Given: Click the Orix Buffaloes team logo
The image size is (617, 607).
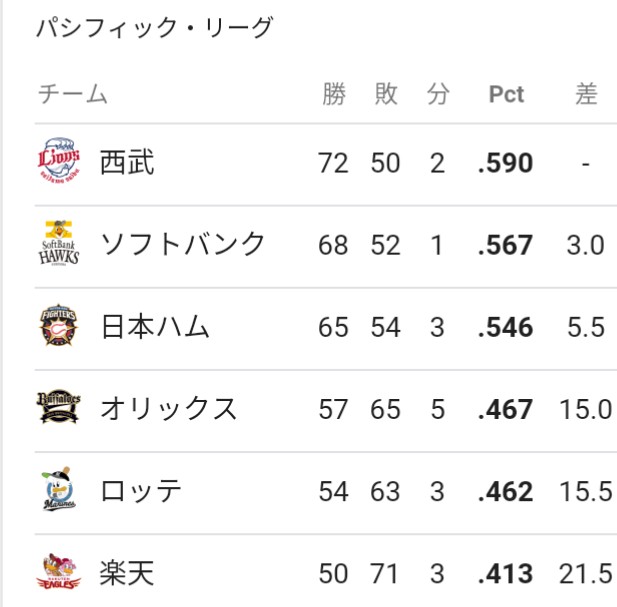Looking at the screenshot, I should click(59, 408).
